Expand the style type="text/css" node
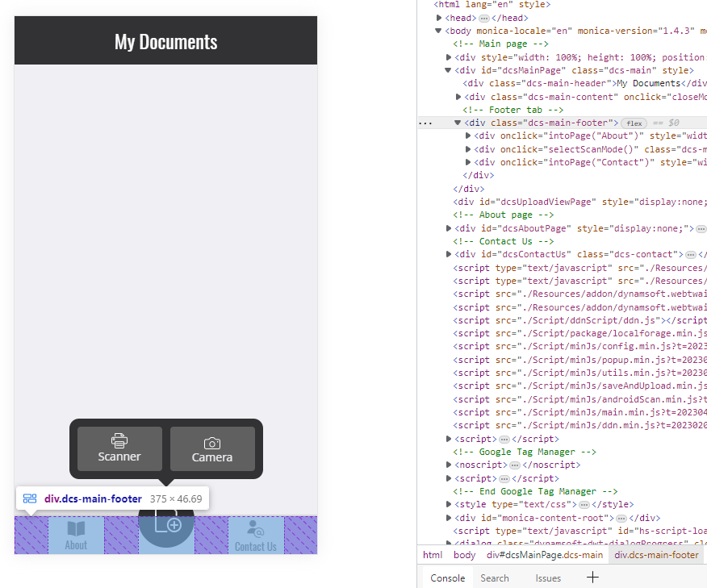 pos(449,504)
